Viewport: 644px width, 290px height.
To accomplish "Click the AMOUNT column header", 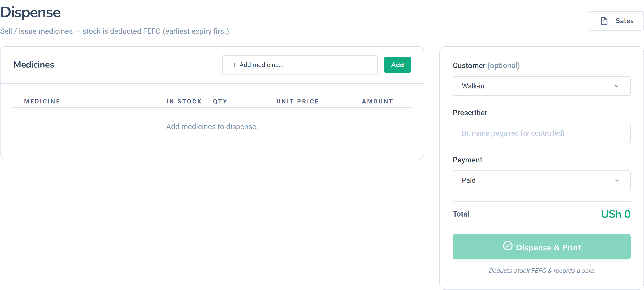I will point(378,101).
